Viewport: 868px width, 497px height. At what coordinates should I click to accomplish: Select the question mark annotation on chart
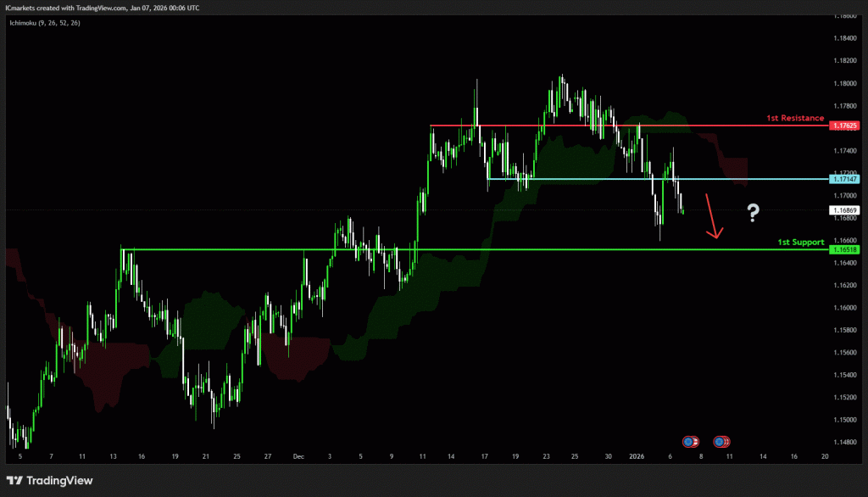752,213
